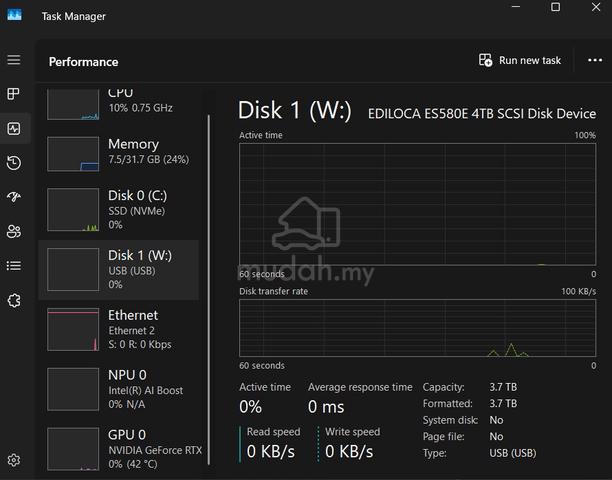The height and width of the screenshot is (480, 612).
Task: Open the Startup apps page icon
Action: pos(14,197)
